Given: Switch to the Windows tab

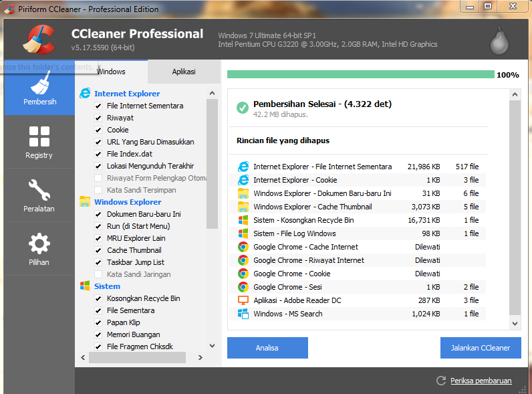Looking at the screenshot, I should (112, 72).
